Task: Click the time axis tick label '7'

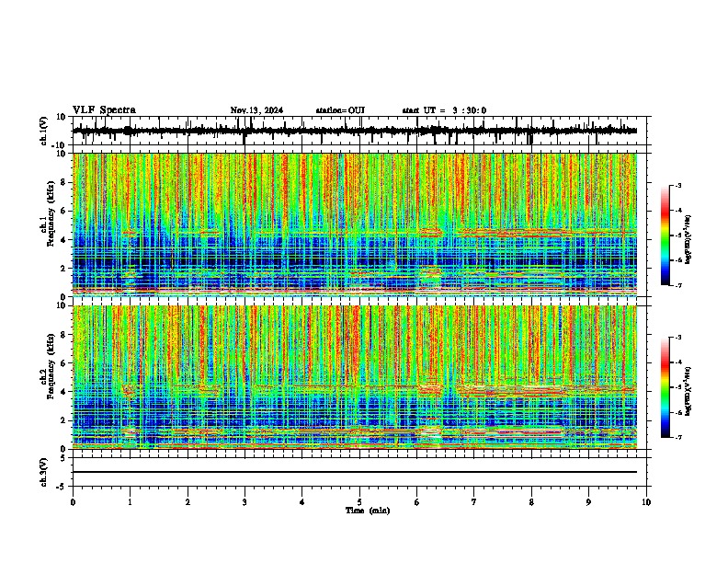Action: 474,502
